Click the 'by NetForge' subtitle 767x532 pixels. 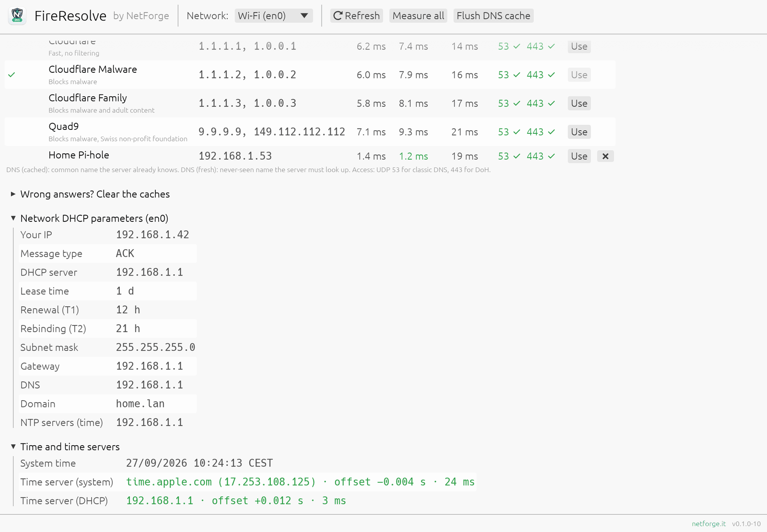[141, 16]
